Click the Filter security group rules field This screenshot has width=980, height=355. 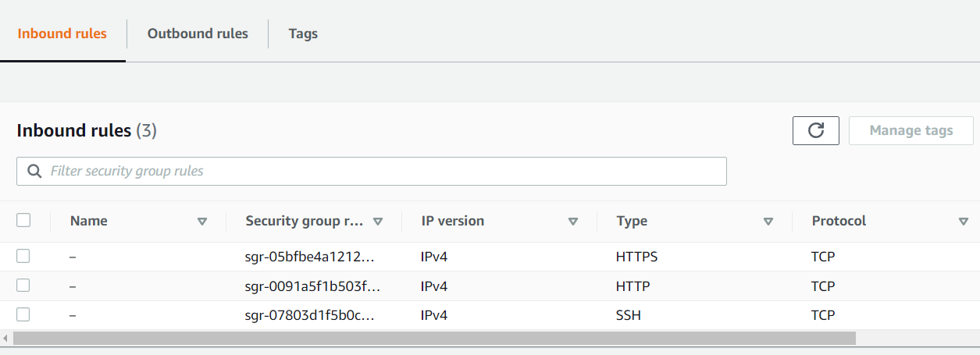[383, 171]
